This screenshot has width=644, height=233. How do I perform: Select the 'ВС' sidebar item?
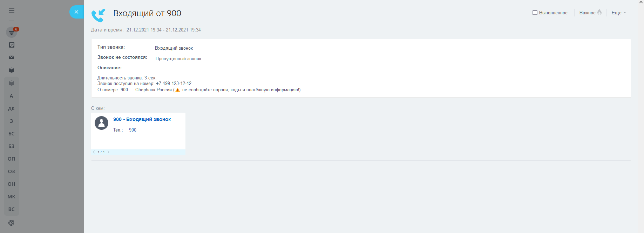pos(12,209)
